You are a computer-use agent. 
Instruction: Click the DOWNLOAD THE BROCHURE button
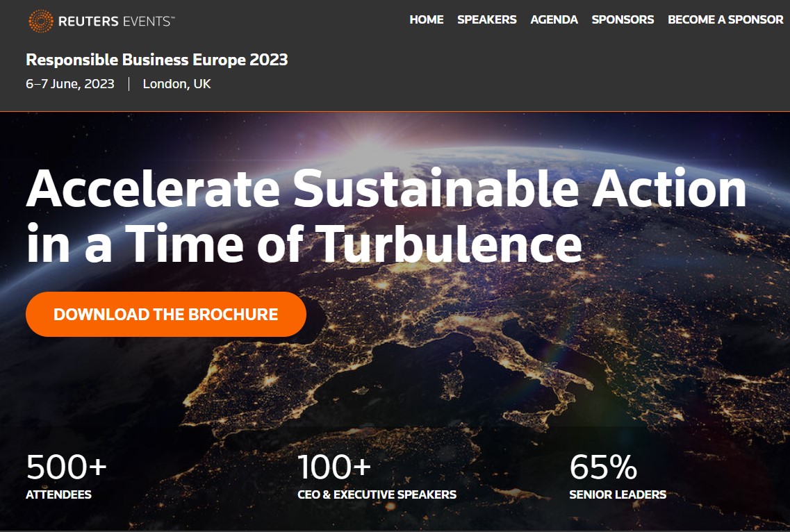tap(166, 315)
